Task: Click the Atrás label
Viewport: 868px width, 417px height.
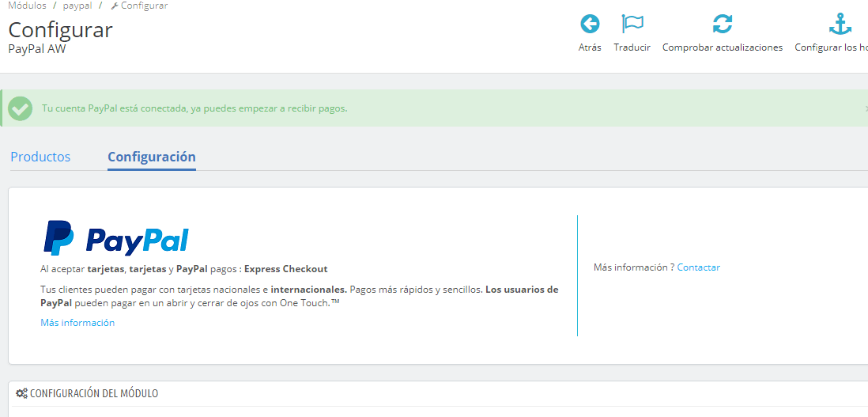Action: [590, 47]
